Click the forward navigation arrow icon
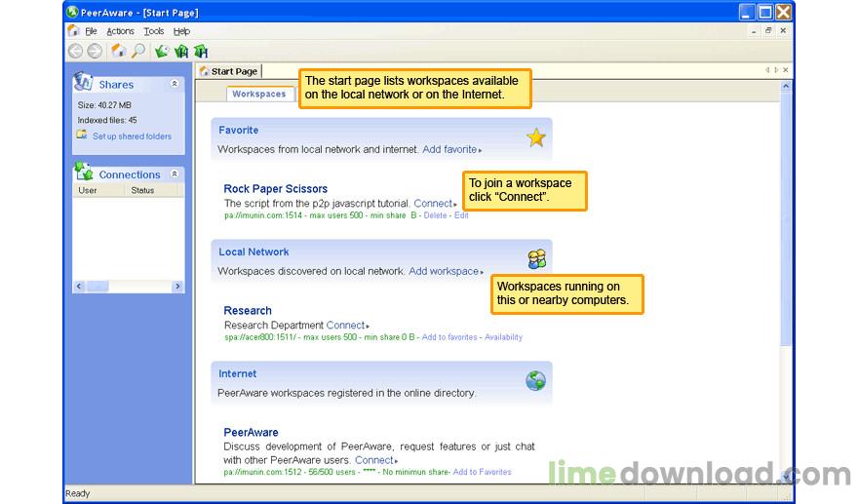This screenshot has width=858, height=504. click(95, 52)
